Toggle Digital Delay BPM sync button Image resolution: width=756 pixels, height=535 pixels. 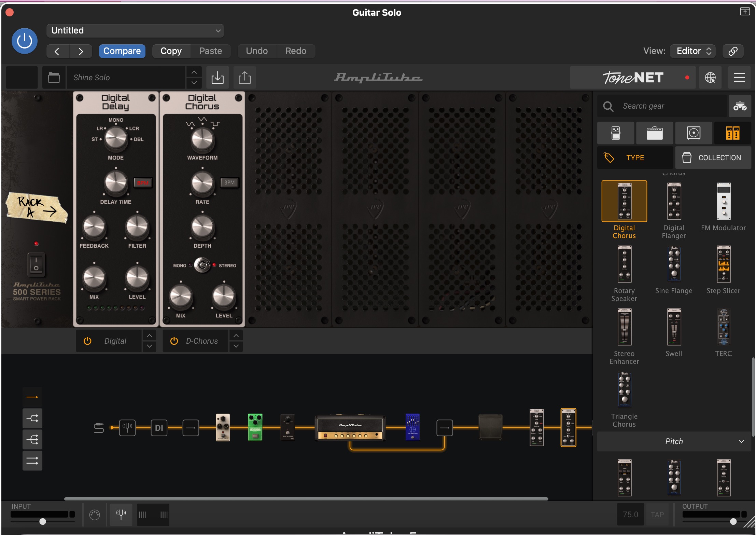[x=143, y=183]
